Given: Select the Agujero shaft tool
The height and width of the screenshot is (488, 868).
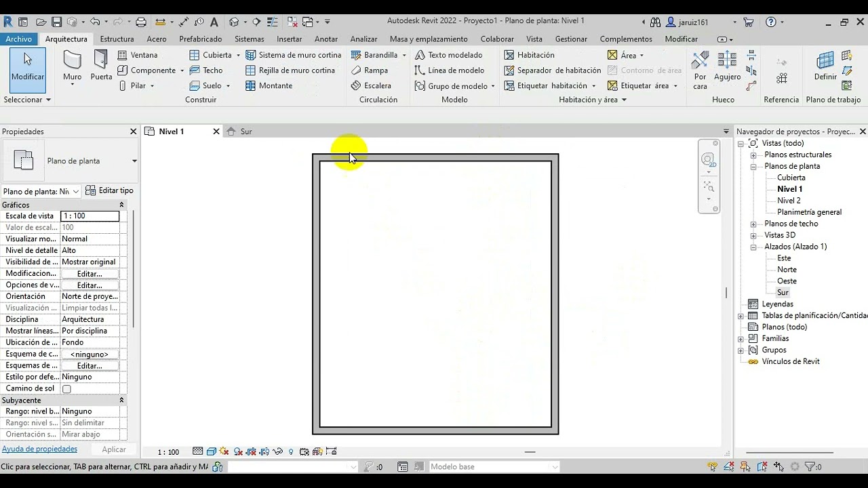Looking at the screenshot, I should (727, 66).
